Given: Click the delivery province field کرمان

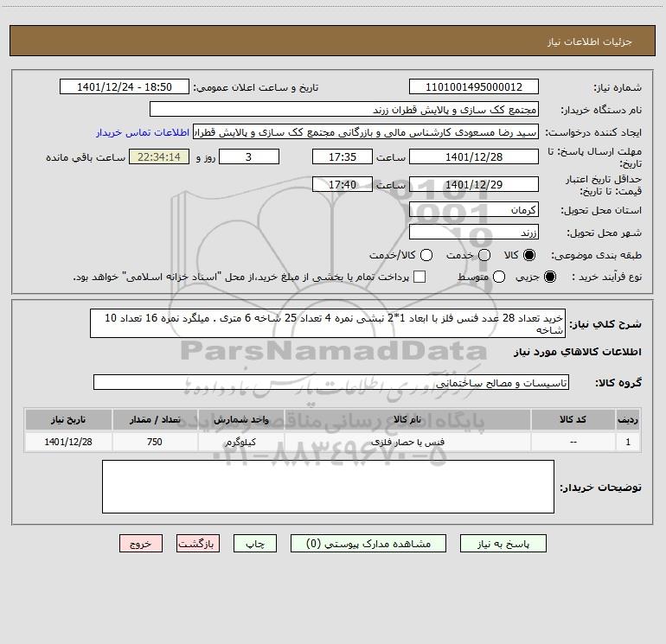Looking at the screenshot, I should [x=474, y=209].
